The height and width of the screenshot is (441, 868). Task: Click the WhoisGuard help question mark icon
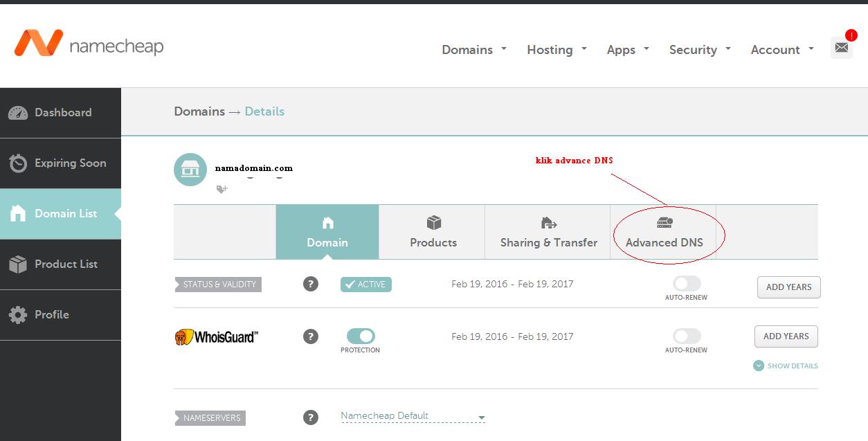click(311, 337)
